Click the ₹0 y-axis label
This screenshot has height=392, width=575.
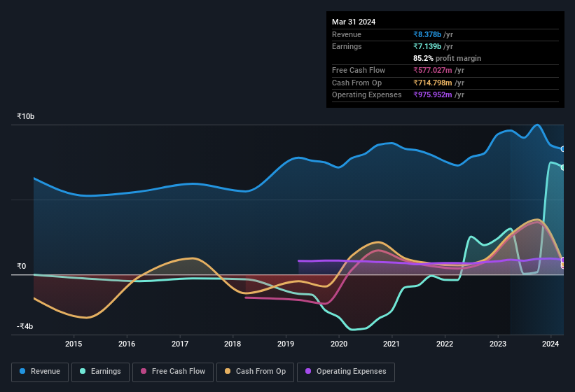pyautogui.click(x=22, y=266)
